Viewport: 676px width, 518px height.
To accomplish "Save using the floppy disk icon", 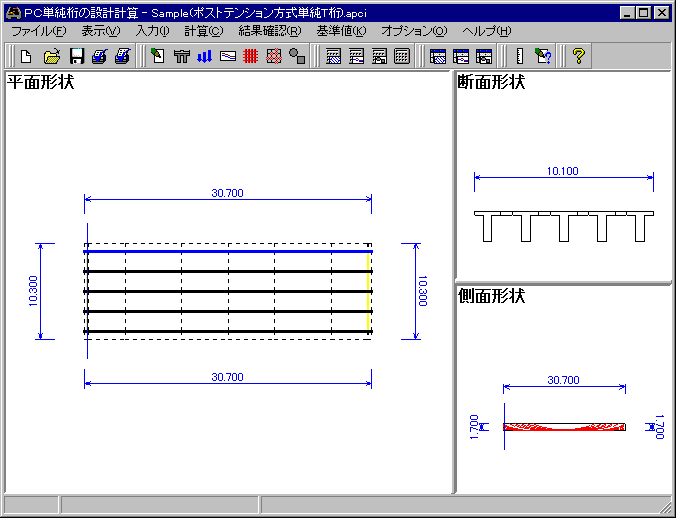I will pos(76,57).
